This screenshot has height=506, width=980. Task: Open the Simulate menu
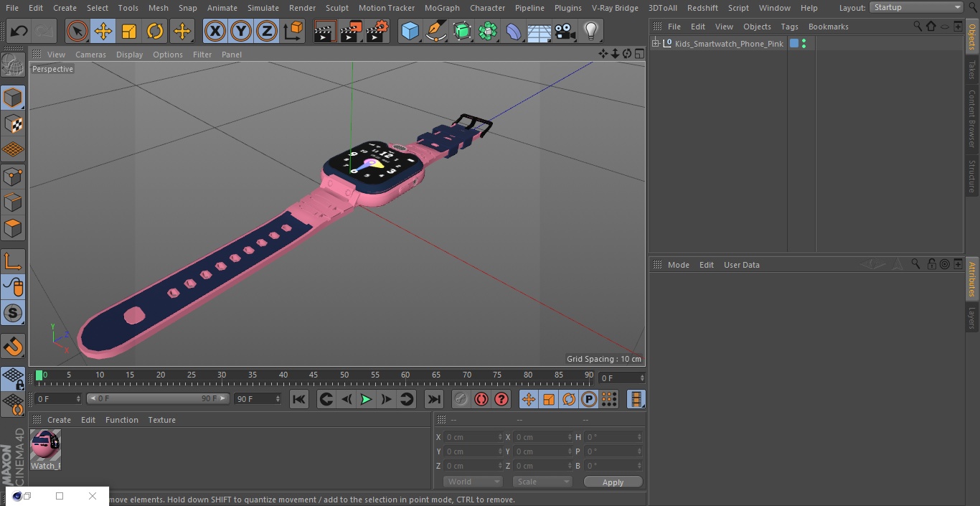263,8
